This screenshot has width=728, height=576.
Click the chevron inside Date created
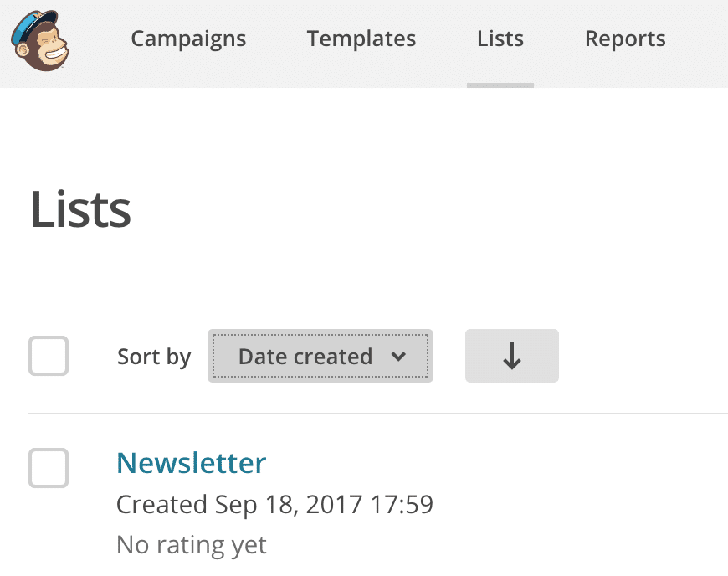tap(398, 357)
